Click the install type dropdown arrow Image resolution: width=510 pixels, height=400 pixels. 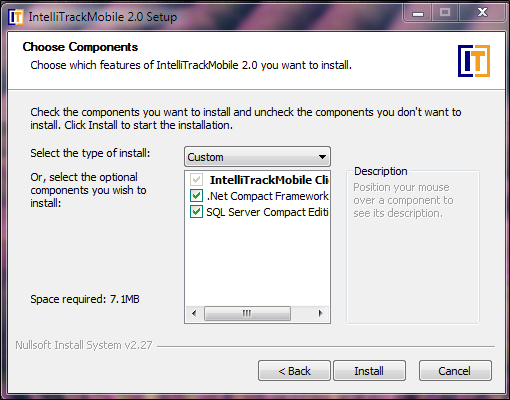tap(322, 157)
